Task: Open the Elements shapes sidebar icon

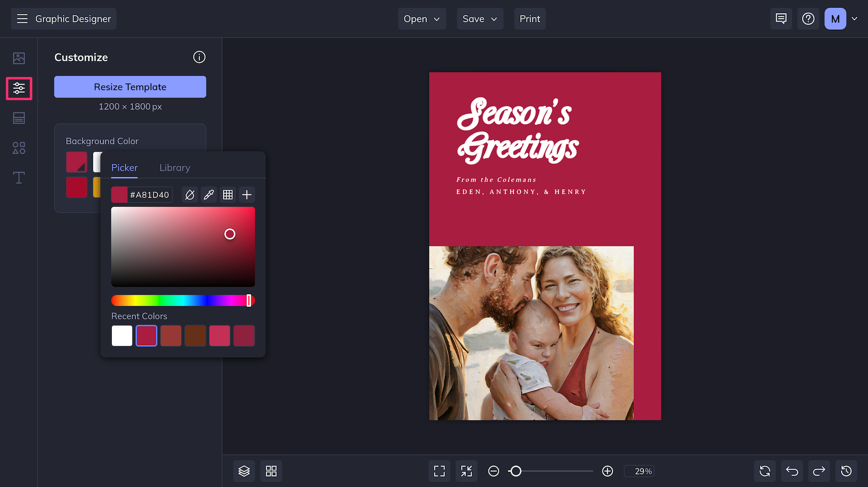Action: (19, 148)
